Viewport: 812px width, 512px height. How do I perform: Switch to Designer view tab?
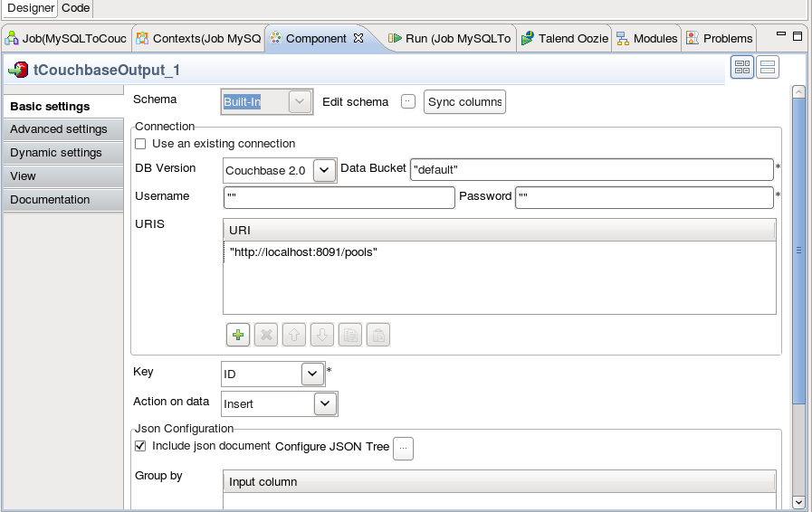click(30, 8)
